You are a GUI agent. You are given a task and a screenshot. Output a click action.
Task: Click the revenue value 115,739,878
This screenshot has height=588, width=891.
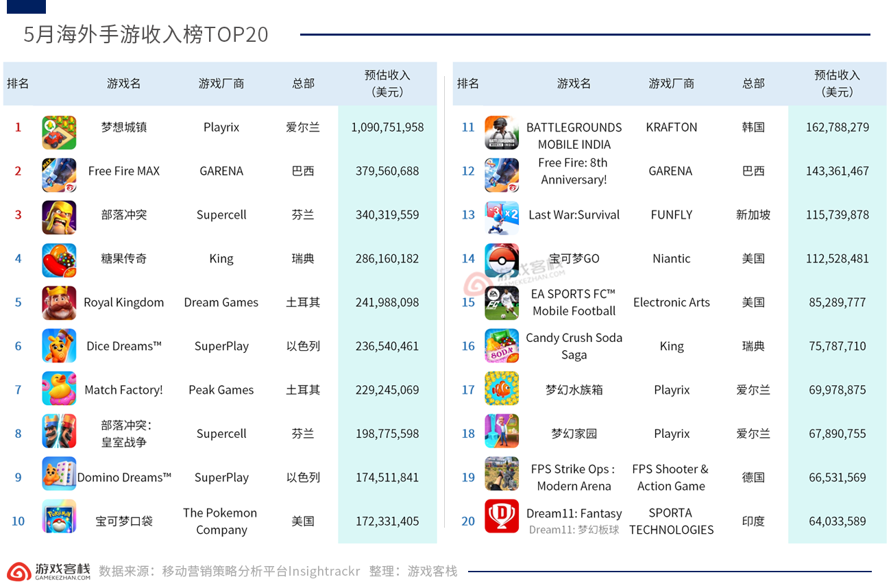[838, 215]
